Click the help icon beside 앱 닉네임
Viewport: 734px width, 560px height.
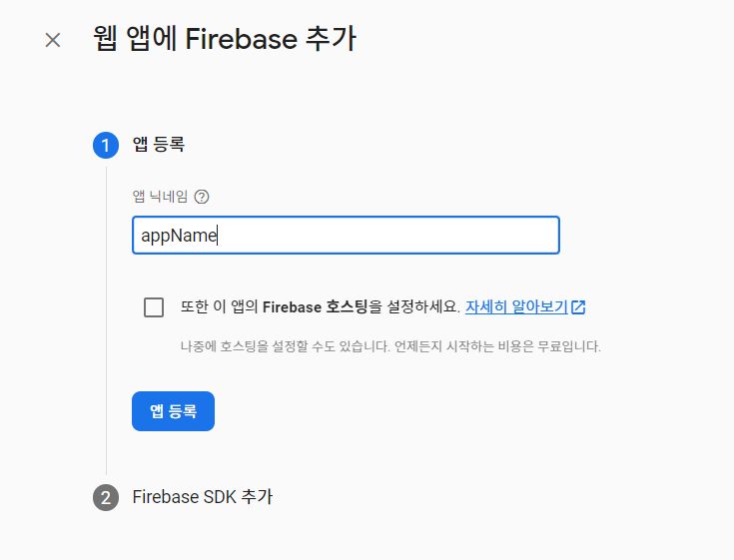coord(202,197)
